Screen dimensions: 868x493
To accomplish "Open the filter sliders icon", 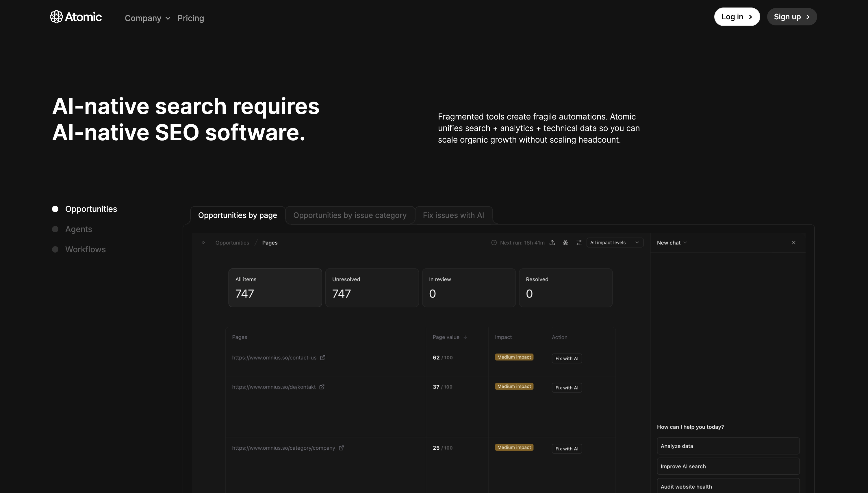I will pyautogui.click(x=579, y=242).
